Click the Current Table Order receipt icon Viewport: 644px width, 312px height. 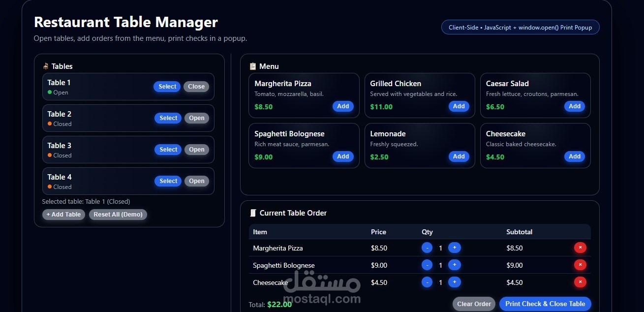(x=253, y=213)
